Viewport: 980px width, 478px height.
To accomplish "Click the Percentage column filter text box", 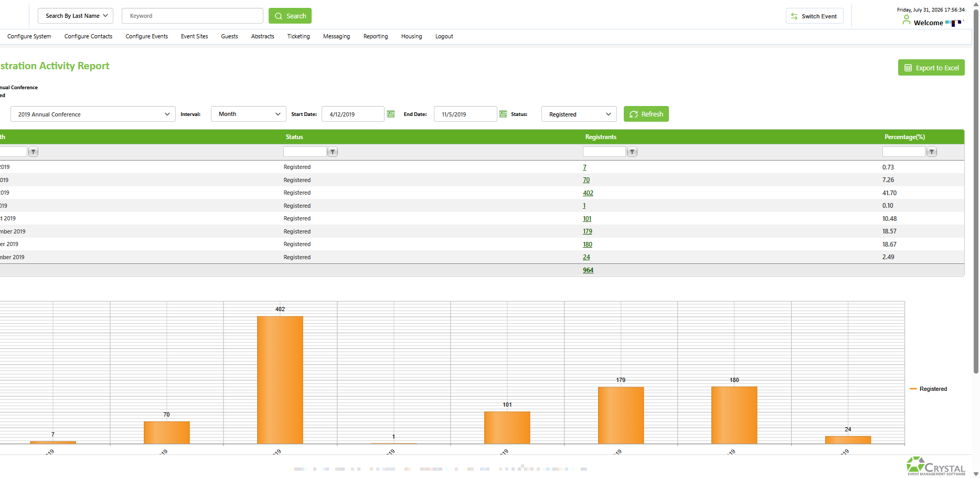I will point(904,152).
